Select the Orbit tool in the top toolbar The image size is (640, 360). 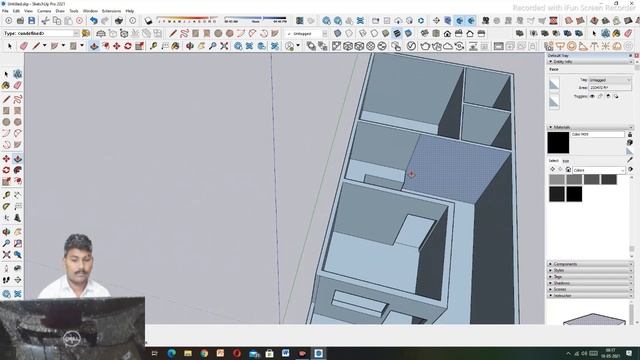(x=190, y=46)
